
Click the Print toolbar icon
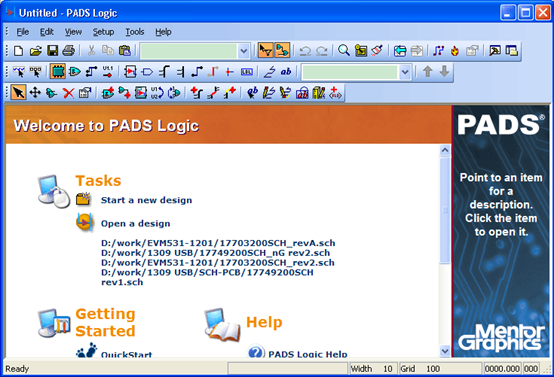click(69, 51)
